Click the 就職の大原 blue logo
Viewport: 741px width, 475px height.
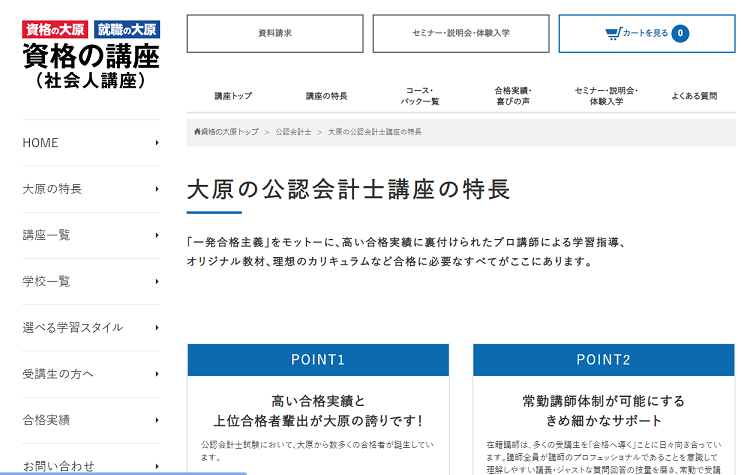point(127,30)
